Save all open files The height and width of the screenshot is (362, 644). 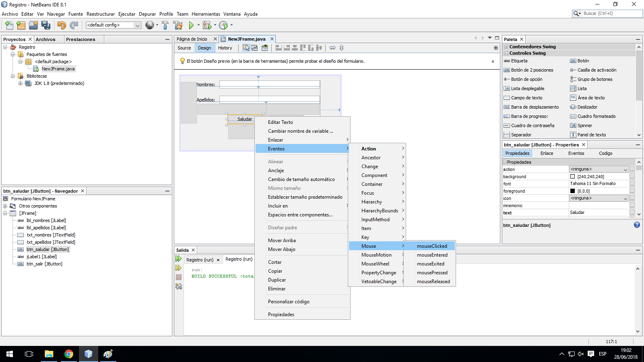46,25
